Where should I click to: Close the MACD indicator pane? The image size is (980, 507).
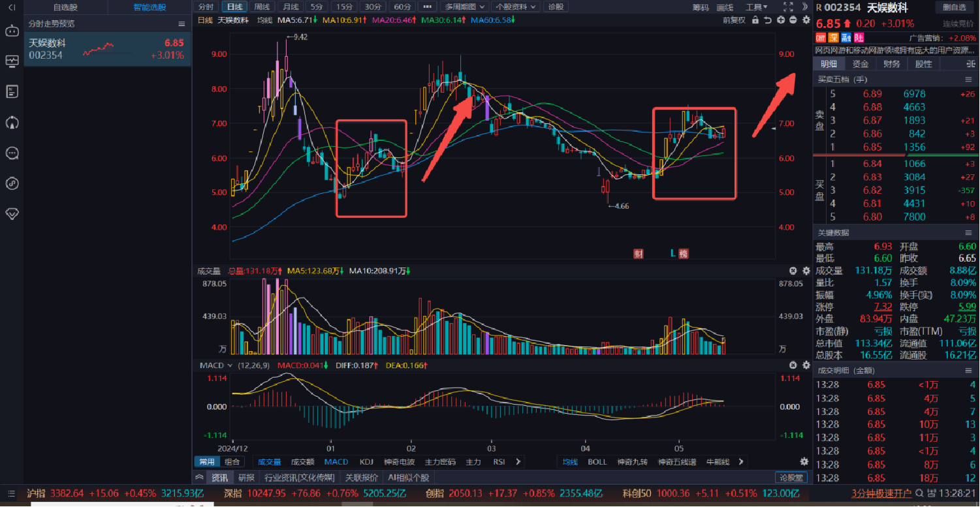pyautogui.click(x=793, y=365)
